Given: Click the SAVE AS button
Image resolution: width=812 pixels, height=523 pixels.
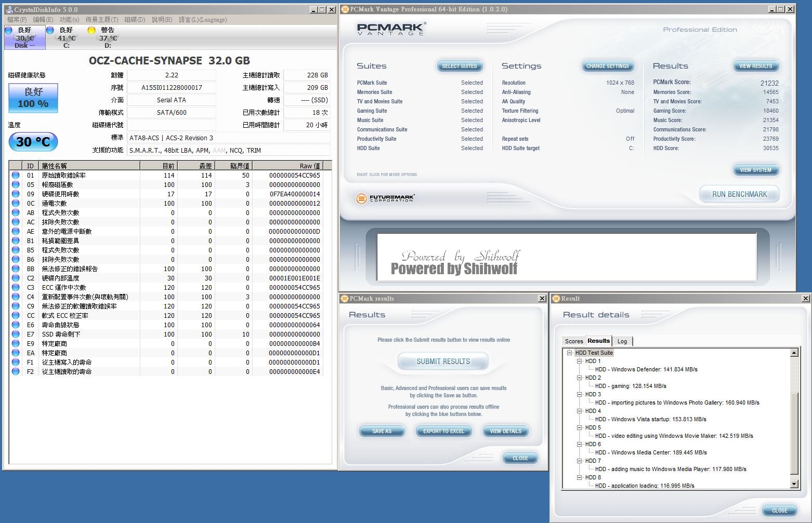Looking at the screenshot, I should point(382,431).
